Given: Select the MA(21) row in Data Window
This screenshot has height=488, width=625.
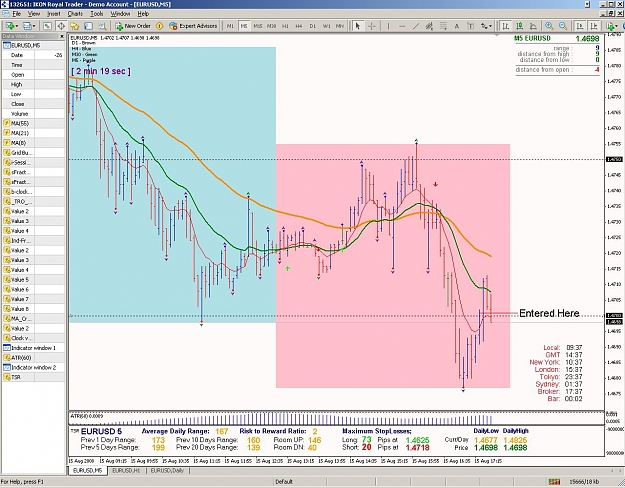Looking at the screenshot, I should coord(33,133).
